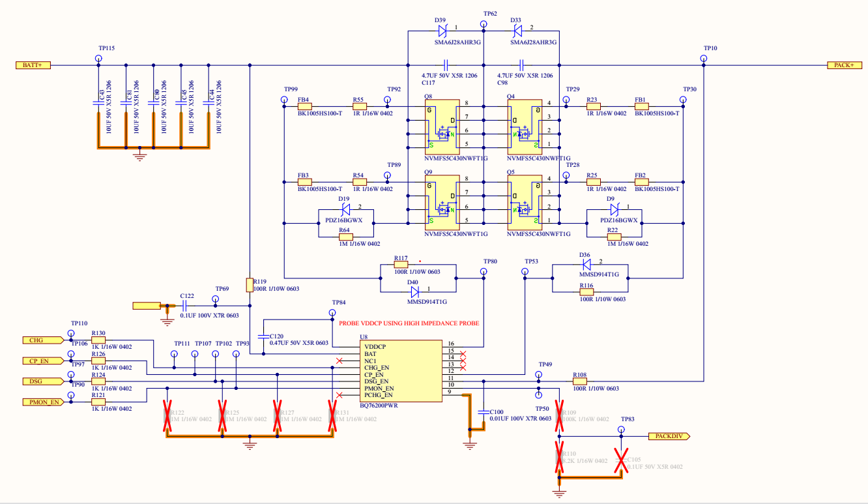Pick ferrite bead FB2 symbol
868x504 pixels.
click(x=641, y=182)
